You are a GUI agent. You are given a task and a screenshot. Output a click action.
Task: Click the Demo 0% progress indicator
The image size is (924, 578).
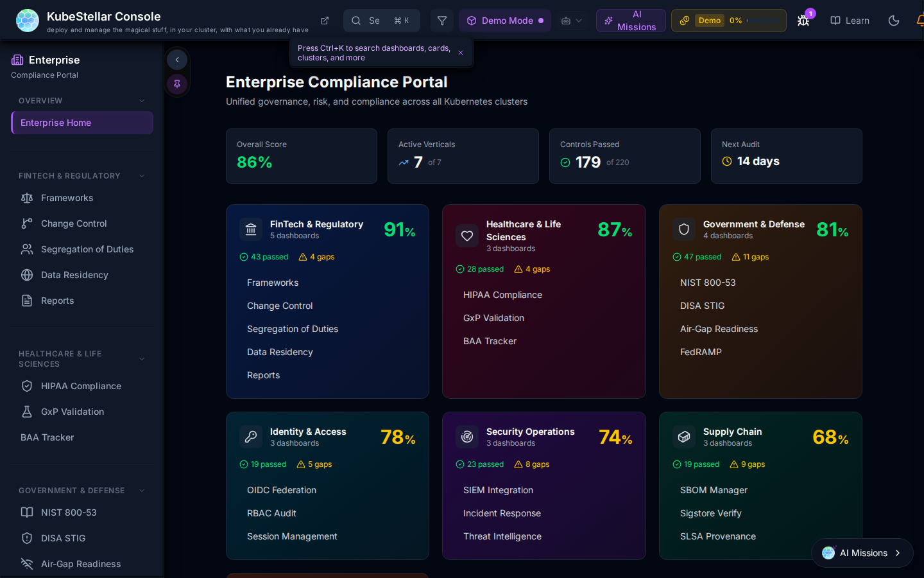[x=728, y=21]
